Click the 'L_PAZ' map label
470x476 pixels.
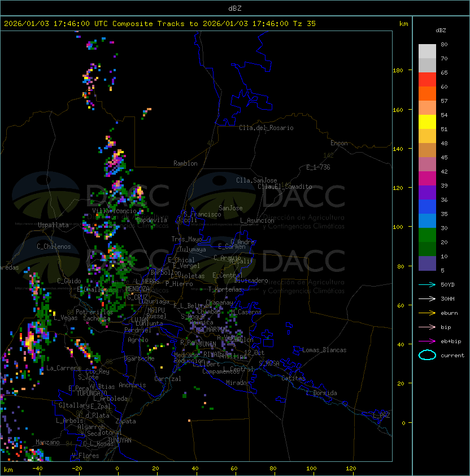click(x=381, y=416)
